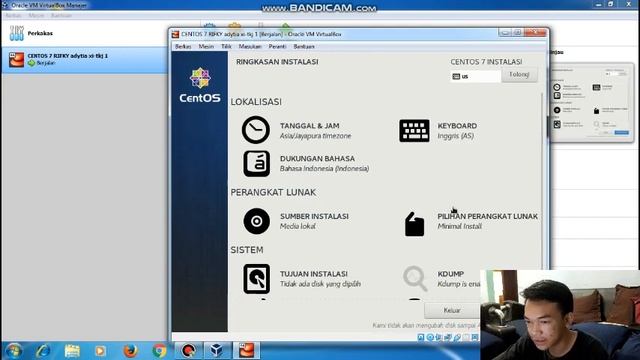
Task: Click the VM window title bar VirtualBox icon
Action: [x=175, y=34]
